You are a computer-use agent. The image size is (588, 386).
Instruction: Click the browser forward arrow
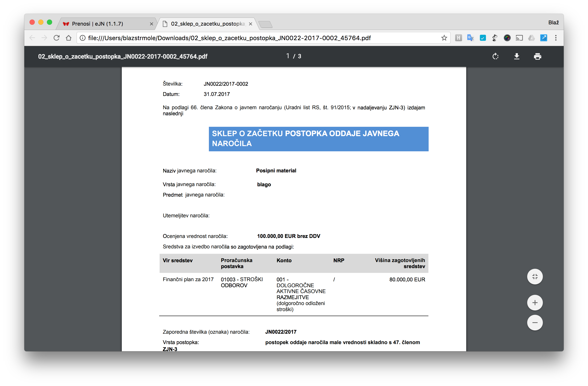[x=44, y=38]
